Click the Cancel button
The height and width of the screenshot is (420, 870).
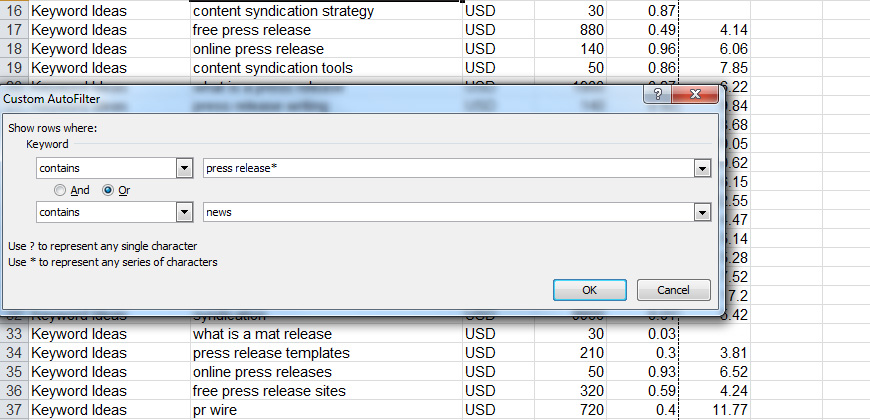click(674, 290)
